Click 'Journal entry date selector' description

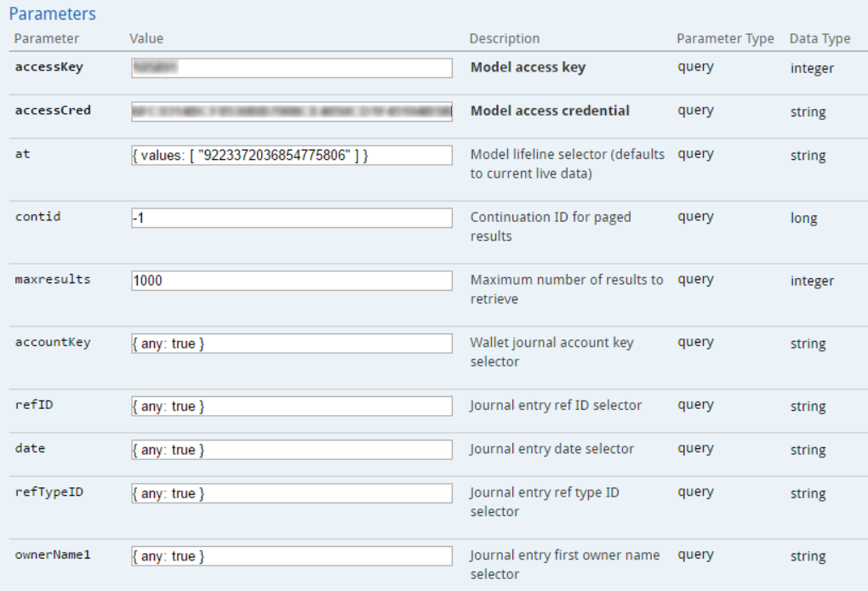552,449
